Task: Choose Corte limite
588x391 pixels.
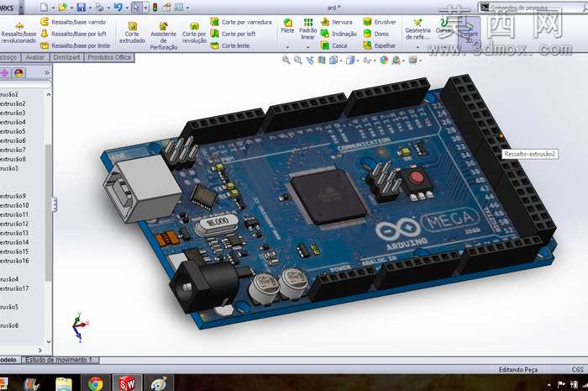Action: pyautogui.click(x=230, y=45)
